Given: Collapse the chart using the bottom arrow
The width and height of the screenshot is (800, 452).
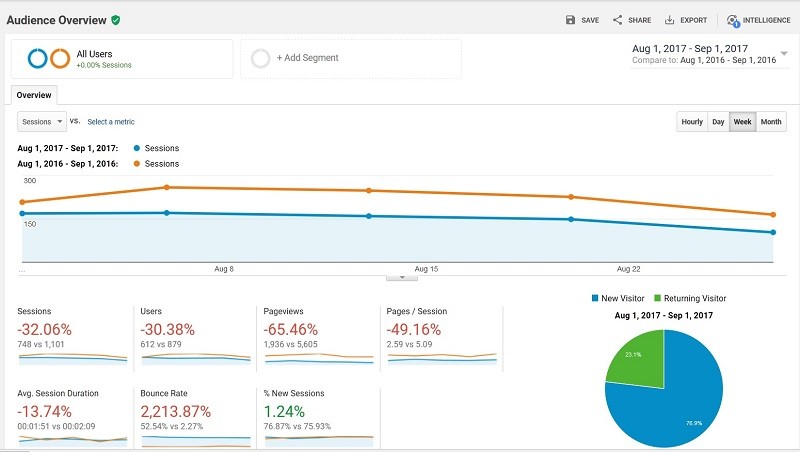Looking at the screenshot, I should tap(401, 277).
